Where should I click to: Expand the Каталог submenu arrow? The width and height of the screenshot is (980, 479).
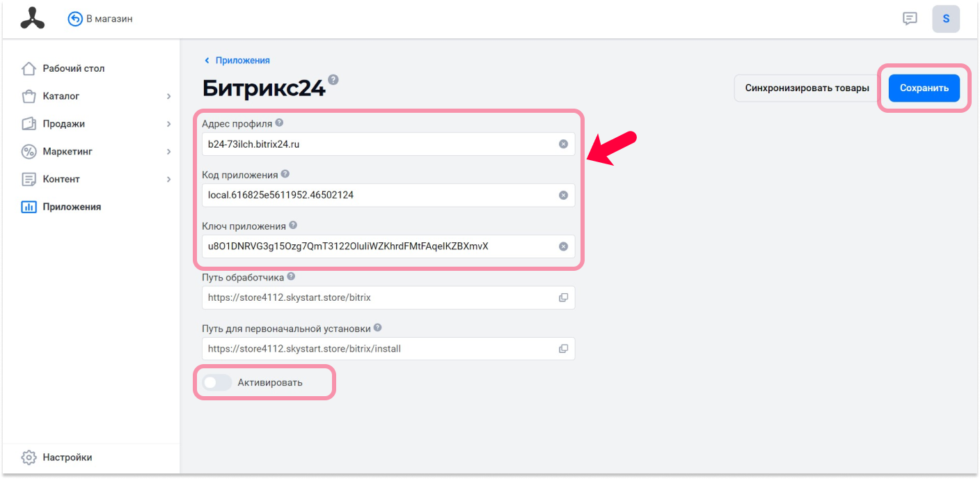(168, 96)
